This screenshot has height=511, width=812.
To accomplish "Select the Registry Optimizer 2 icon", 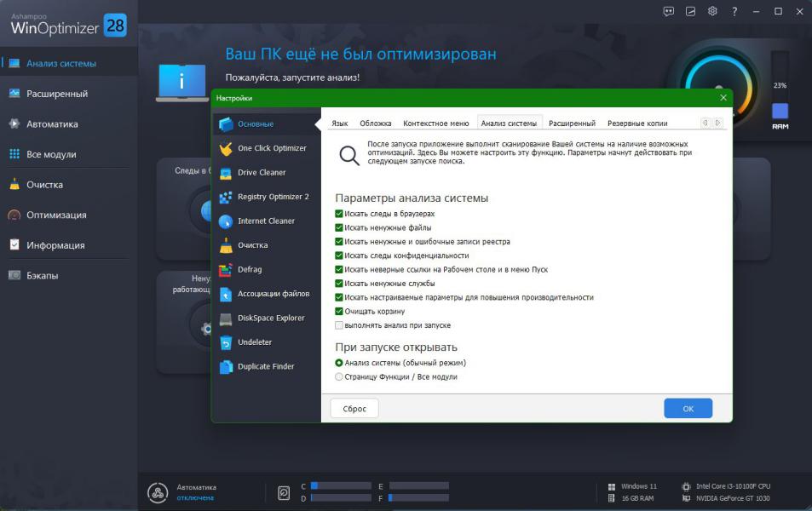I will coord(225,197).
